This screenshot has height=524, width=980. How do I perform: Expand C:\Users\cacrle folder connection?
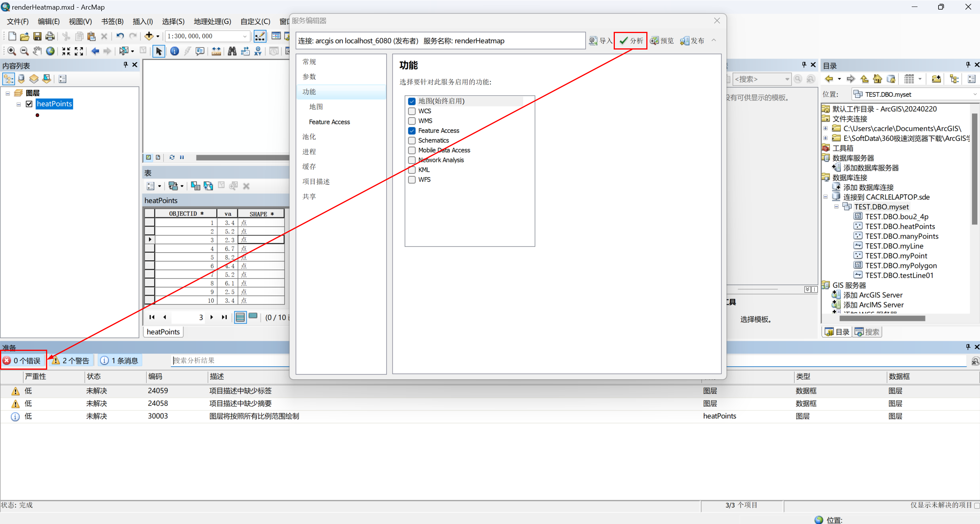(x=825, y=129)
